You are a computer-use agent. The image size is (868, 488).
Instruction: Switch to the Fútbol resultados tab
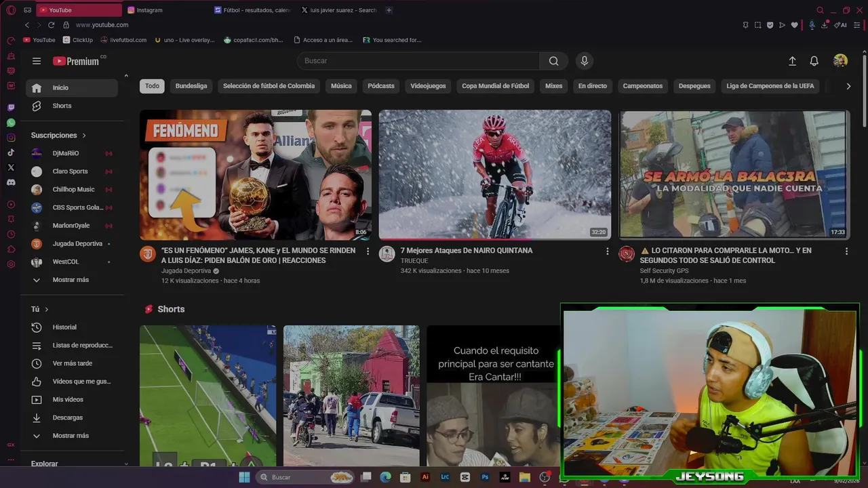tap(252, 10)
